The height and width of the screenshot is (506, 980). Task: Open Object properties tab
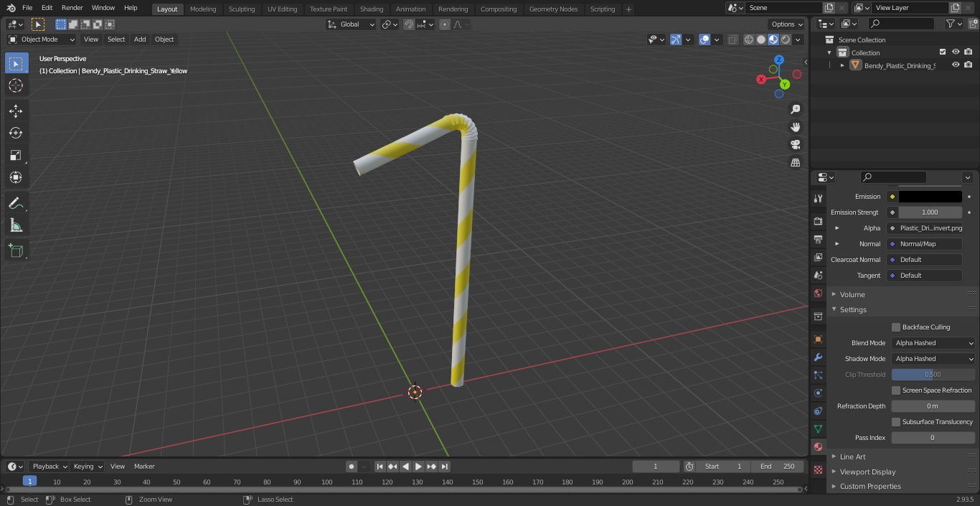[818, 339]
